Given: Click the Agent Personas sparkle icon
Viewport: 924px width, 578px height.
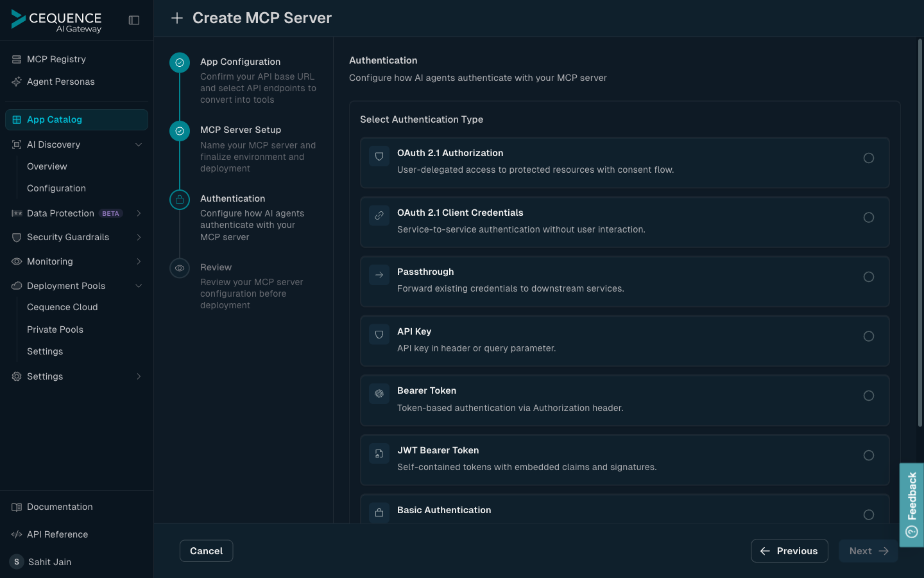Looking at the screenshot, I should 17,82.
